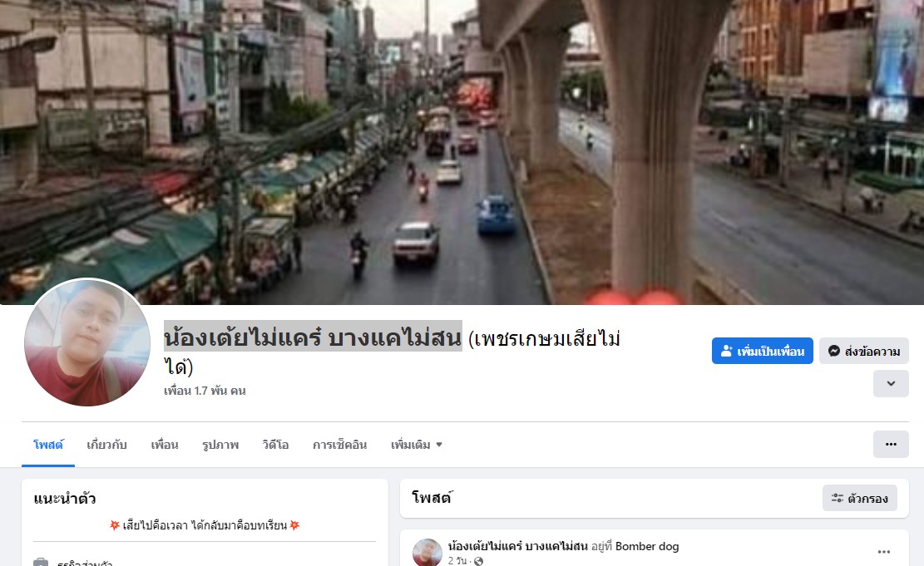Select the รูปภาพ tab
Screen dimensions: 924x566
220,445
